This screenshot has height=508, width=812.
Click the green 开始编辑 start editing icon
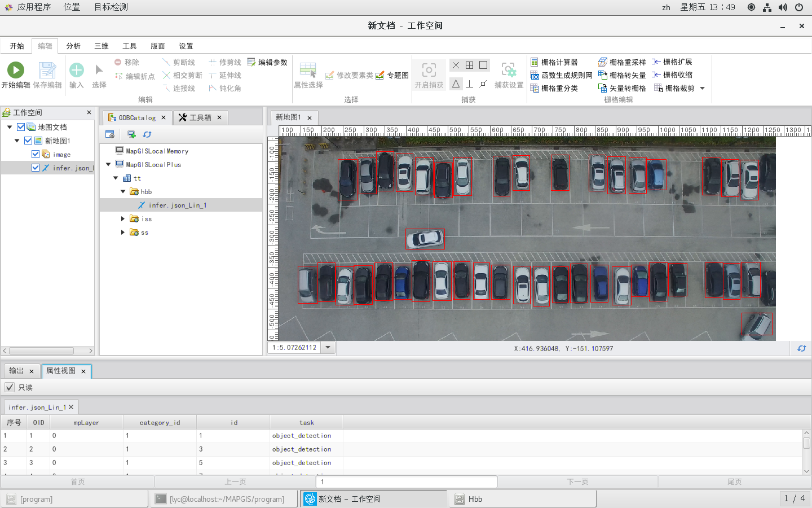coord(16,69)
